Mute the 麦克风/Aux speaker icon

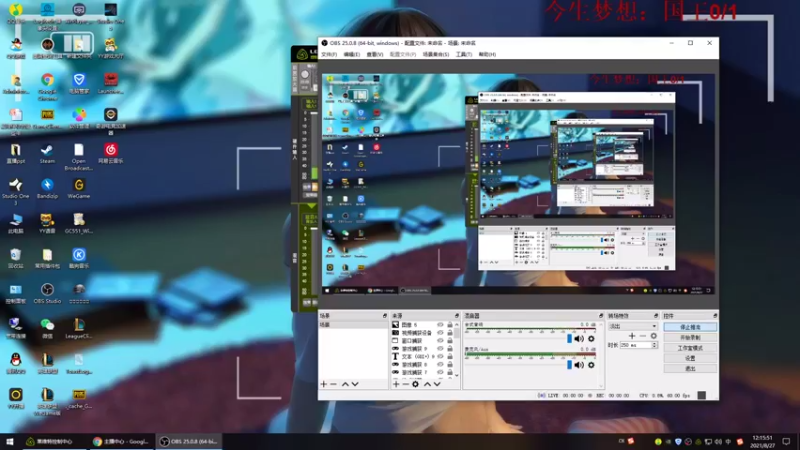(579, 365)
